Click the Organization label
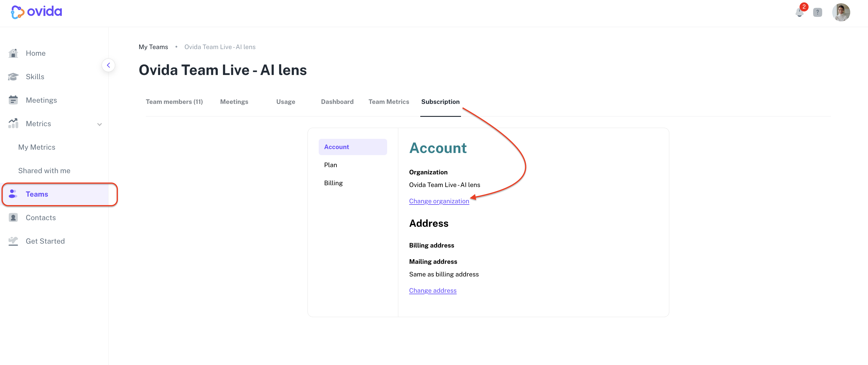The image size is (868, 365). coord(428,172)
